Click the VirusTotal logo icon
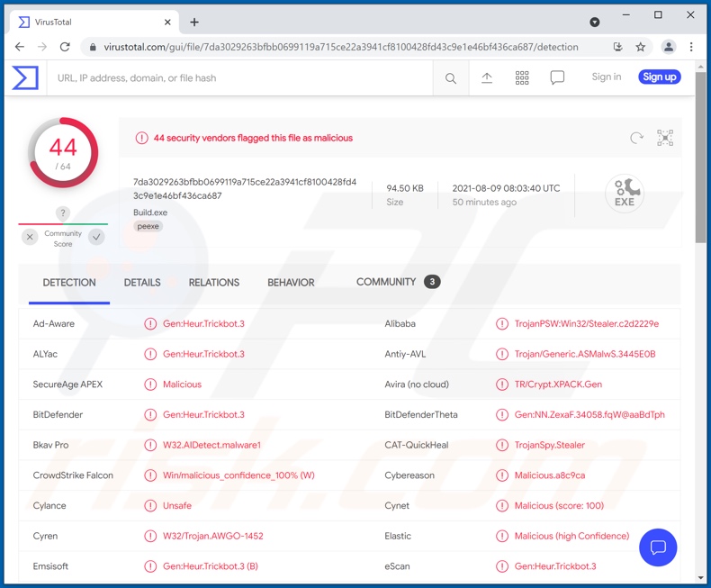The image size is (711, 588). [x=25, y=78]
